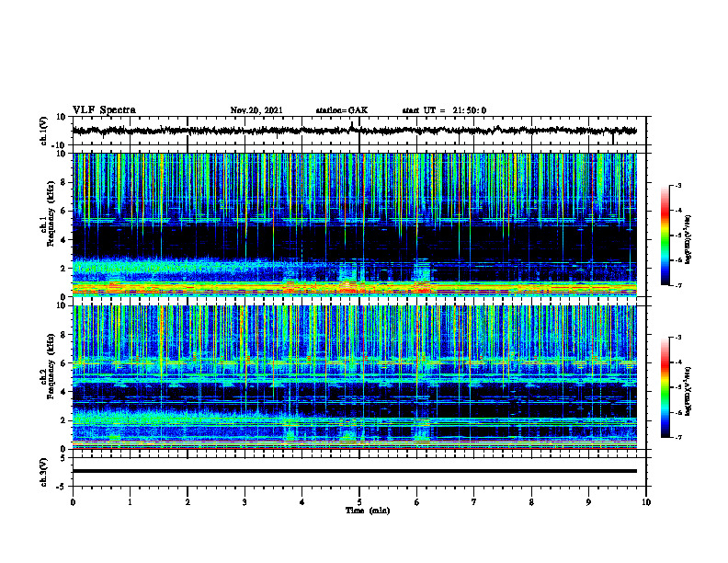The image size is (728, 563).
Task: Click the ch.1 "Frequency (kHz)" axis label
Action: pyautogui.click(x=51, y=215)
